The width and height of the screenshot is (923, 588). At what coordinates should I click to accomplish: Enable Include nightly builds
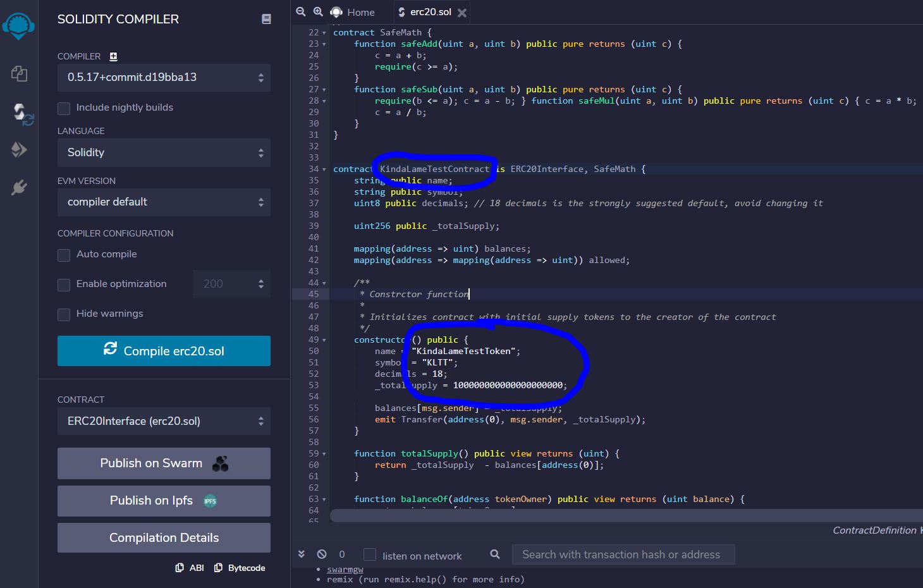(x=64, y=108)
